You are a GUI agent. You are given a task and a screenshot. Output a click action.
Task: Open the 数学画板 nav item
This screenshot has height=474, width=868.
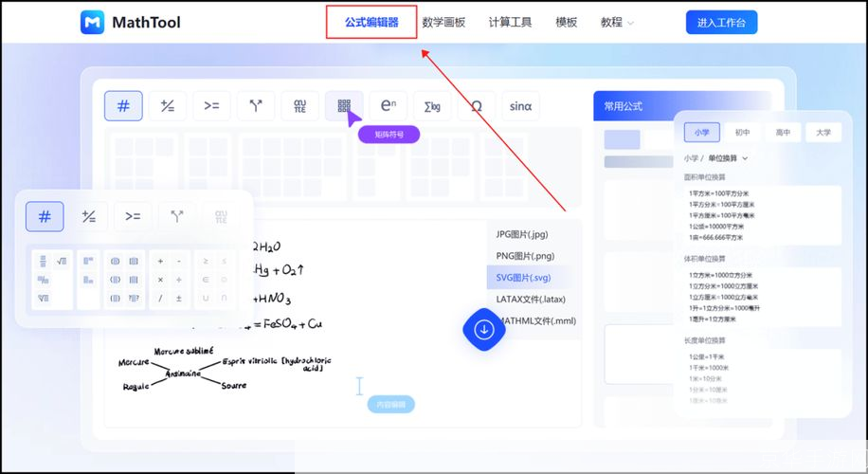point(443,22)
